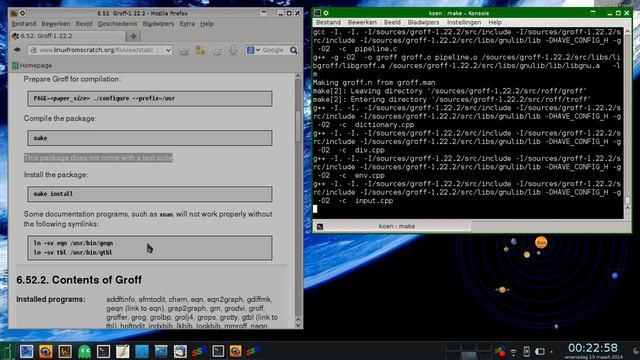Click the colorful tray icon beside Wi-Fi

click(500, 352)
